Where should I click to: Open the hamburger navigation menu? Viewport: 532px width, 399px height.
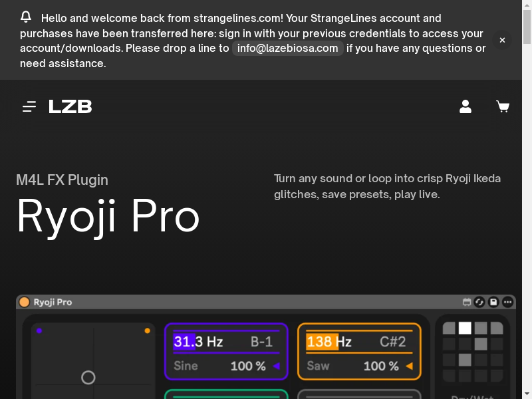(x=29, y=106)
